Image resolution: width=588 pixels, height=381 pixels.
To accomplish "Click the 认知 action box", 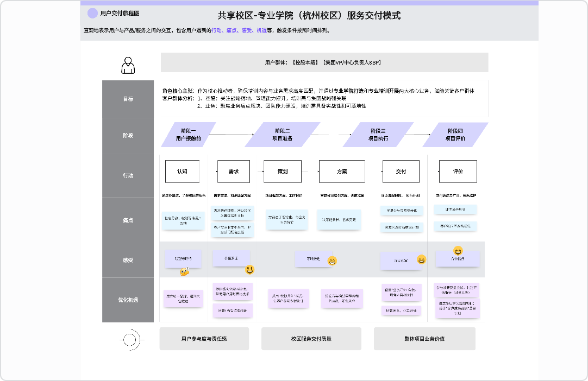I will pyautogui.click(x=182, y=171).
